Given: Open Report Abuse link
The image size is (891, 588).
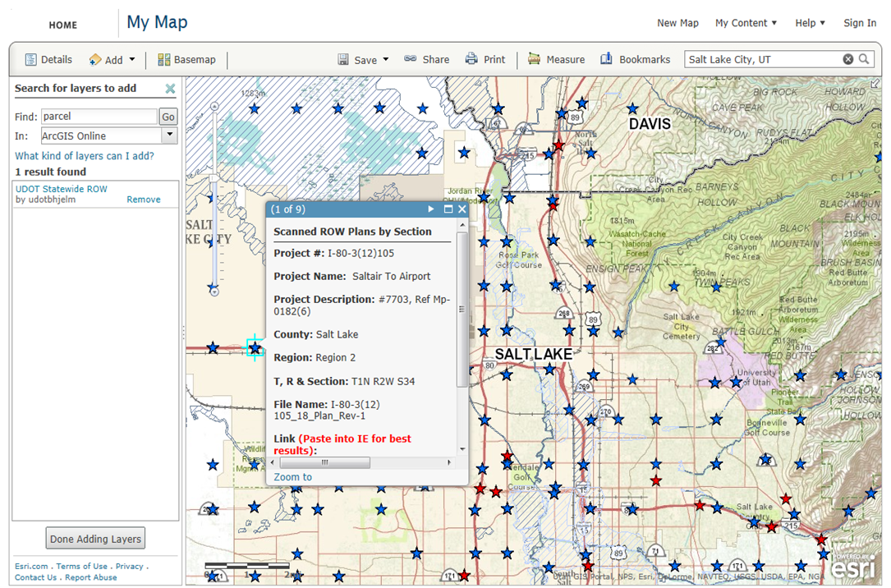Looking at the screenshot, I should click(91, 577).
